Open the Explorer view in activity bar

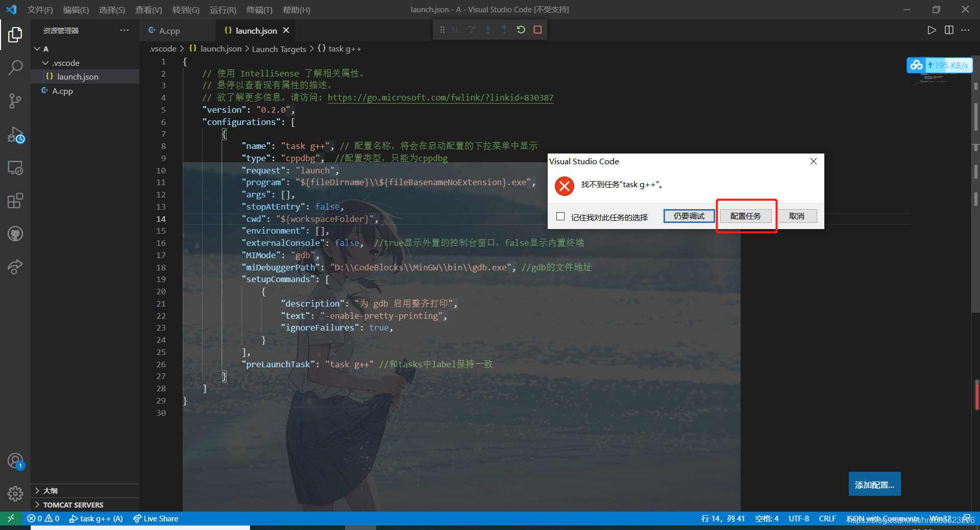(x=15, y=35)
